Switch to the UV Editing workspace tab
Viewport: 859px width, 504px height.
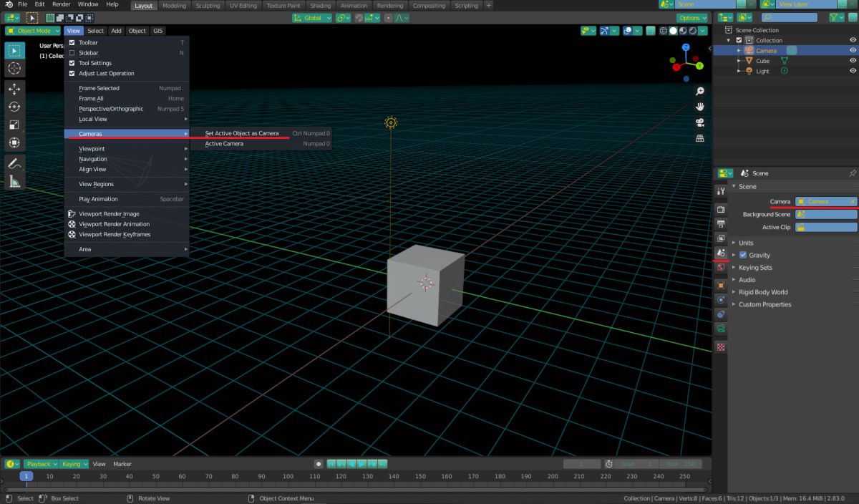(x=244, y=5)
